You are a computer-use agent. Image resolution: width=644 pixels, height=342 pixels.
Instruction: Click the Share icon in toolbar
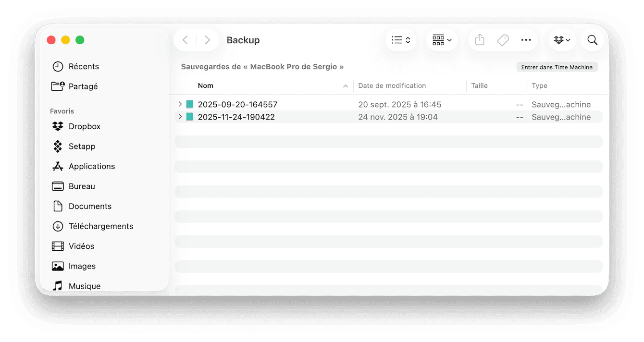[479, 40]
